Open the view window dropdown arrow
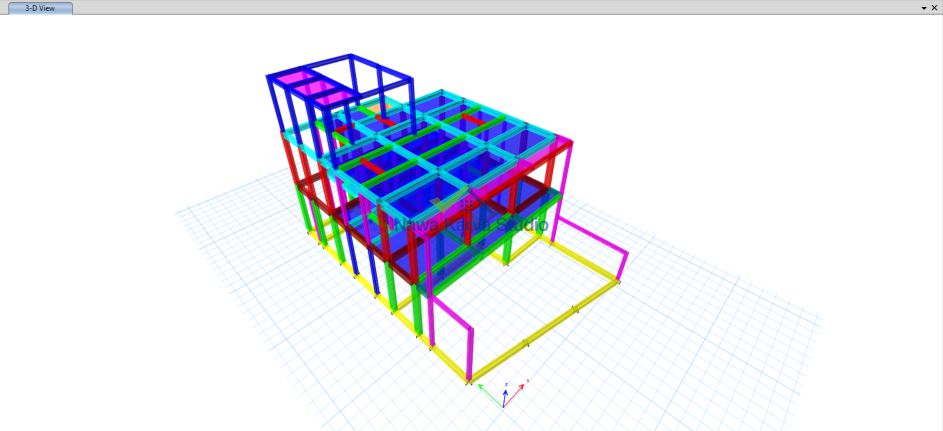Viewport: 943px width, 431px height. tap(923, 7)
